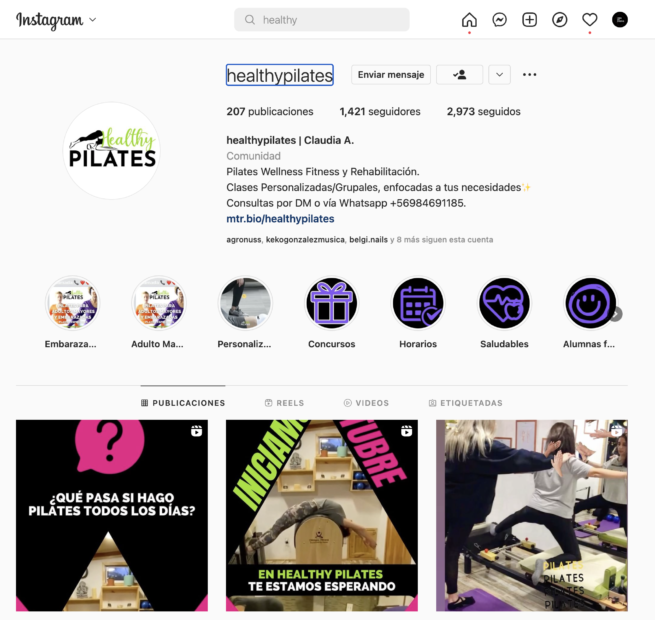The height and width of the screenshot is (620, 655).
Task: Switch to the Reels tab
Action: pos(284,403)
